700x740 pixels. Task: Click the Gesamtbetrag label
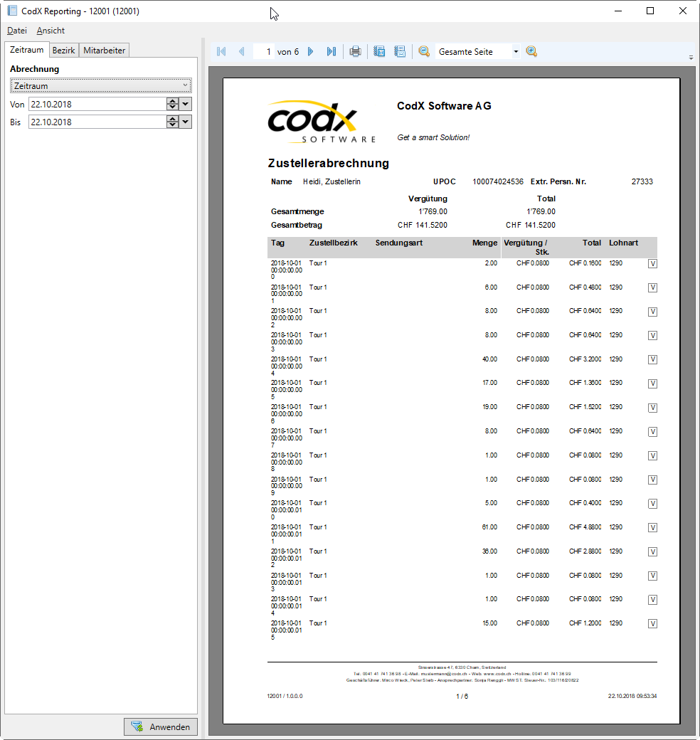(297, 225)
